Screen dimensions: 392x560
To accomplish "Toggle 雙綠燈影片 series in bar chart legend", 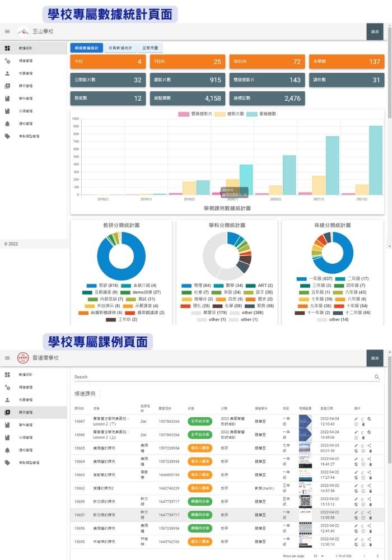I will pos(184,114).
